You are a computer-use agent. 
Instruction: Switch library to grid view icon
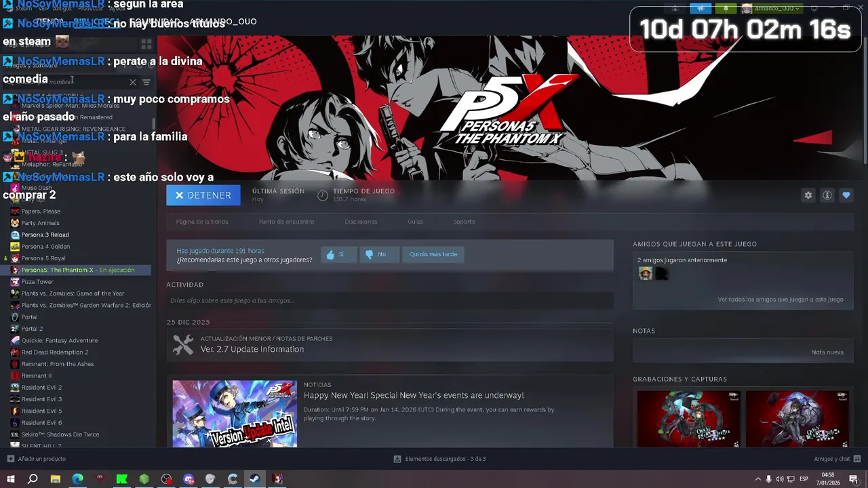tap(146, 45)
